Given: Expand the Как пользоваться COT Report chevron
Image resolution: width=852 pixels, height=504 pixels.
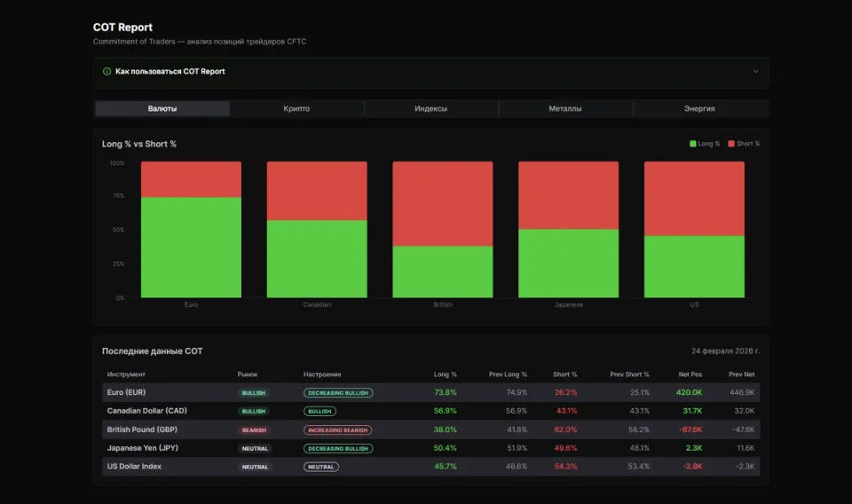Looking at the screenshot, I should [755, 71].
